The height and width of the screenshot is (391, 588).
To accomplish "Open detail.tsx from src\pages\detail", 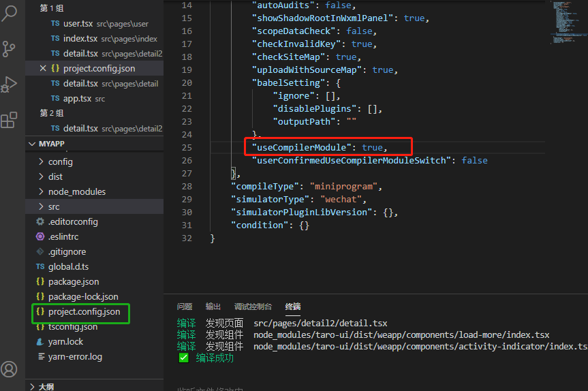I will pyautogui.click(x=95, y=84).
